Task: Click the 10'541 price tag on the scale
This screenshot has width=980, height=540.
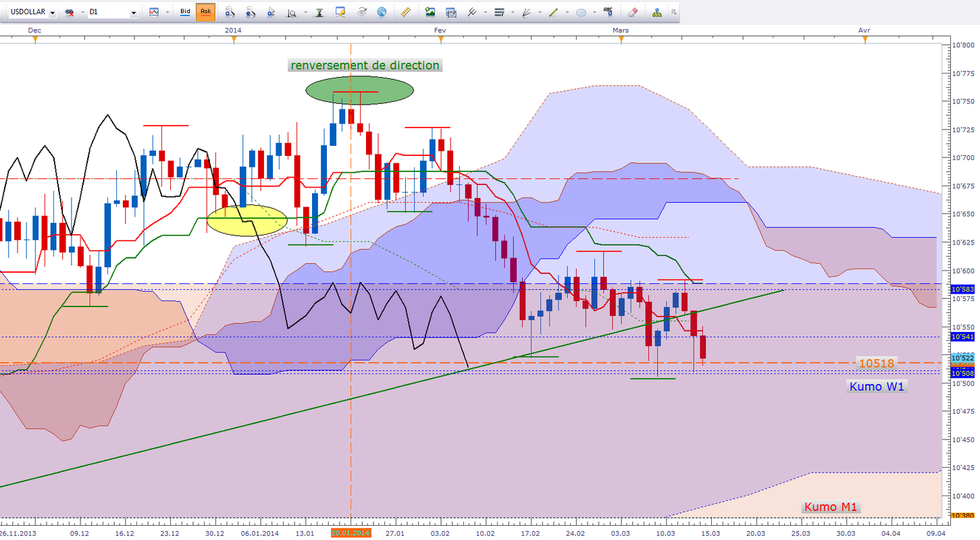Action: click(x=963, y=336)
